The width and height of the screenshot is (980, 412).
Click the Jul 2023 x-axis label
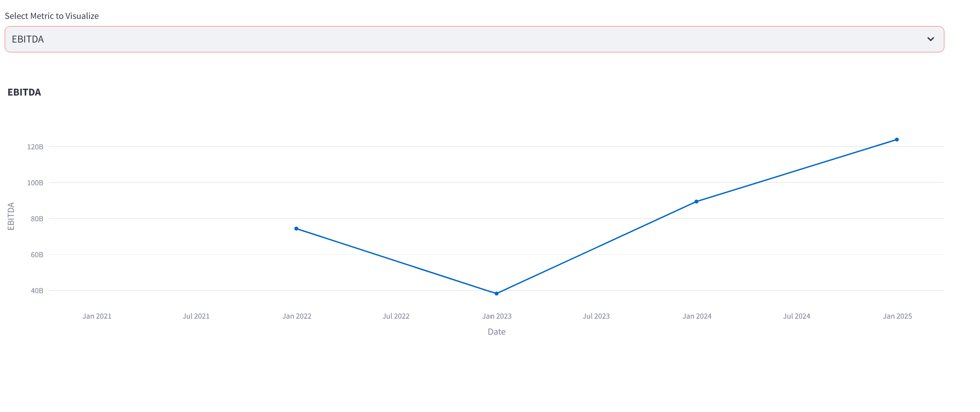(x=596, y=316)
